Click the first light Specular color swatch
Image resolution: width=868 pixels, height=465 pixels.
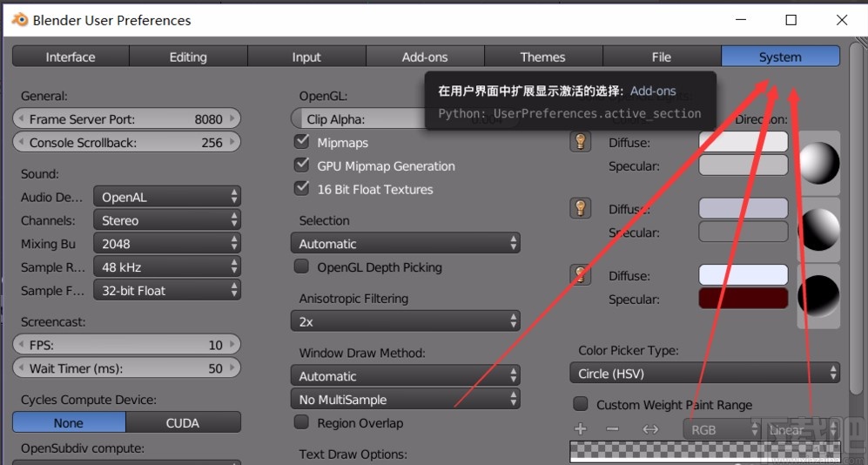click(x=743, y=165)
